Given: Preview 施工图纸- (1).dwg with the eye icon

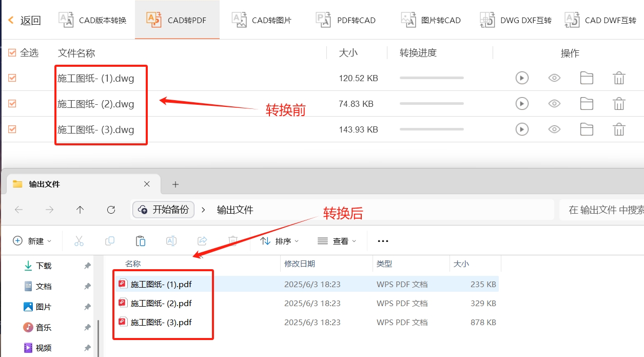Looking at the screenshot, I should (x=554, y=78).
